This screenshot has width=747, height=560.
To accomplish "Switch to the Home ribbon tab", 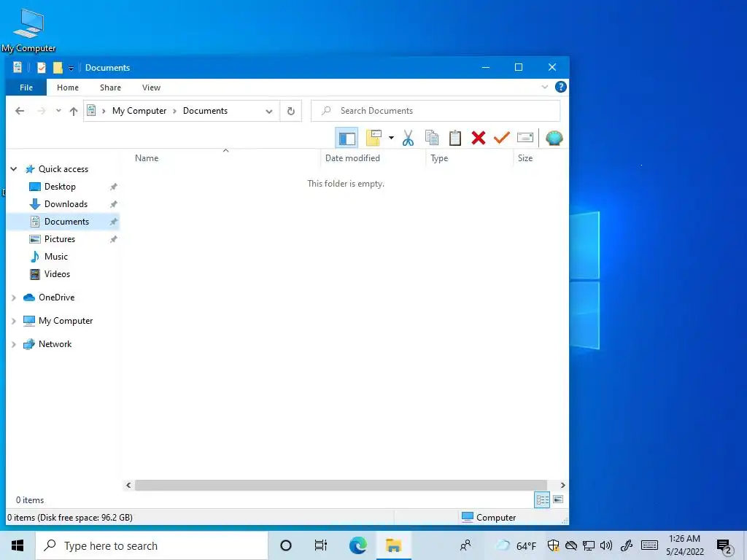I will pos(68,87).
